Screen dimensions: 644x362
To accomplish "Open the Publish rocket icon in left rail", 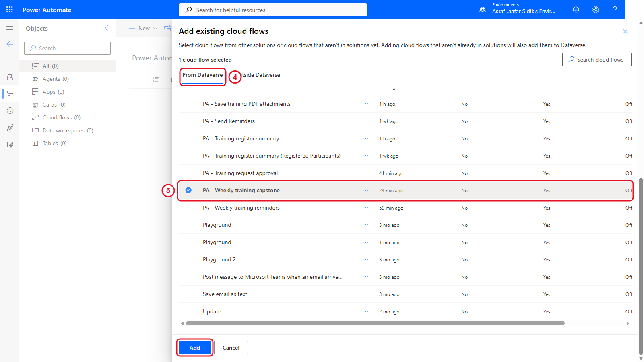I will point(10,128).
